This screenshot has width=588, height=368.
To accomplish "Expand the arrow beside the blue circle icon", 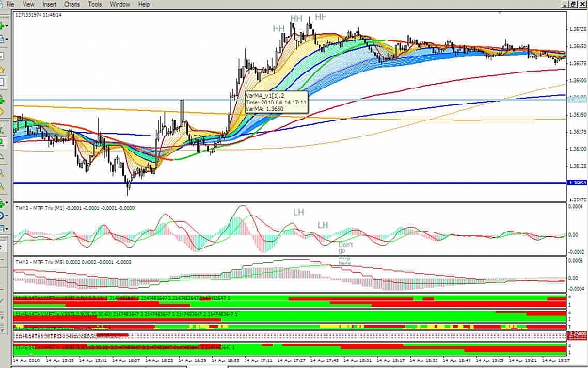I will pyautogui.click(x=7, y=216).
